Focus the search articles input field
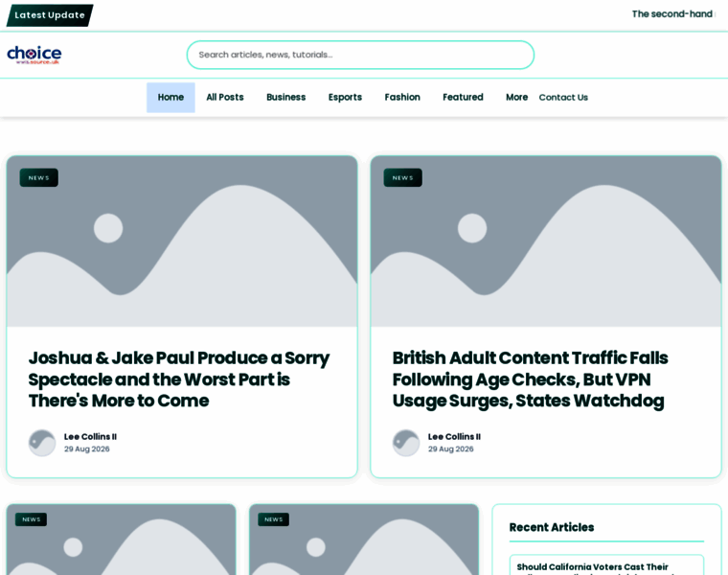This screenshot has width=728, height=575. (x=360, y=55)
